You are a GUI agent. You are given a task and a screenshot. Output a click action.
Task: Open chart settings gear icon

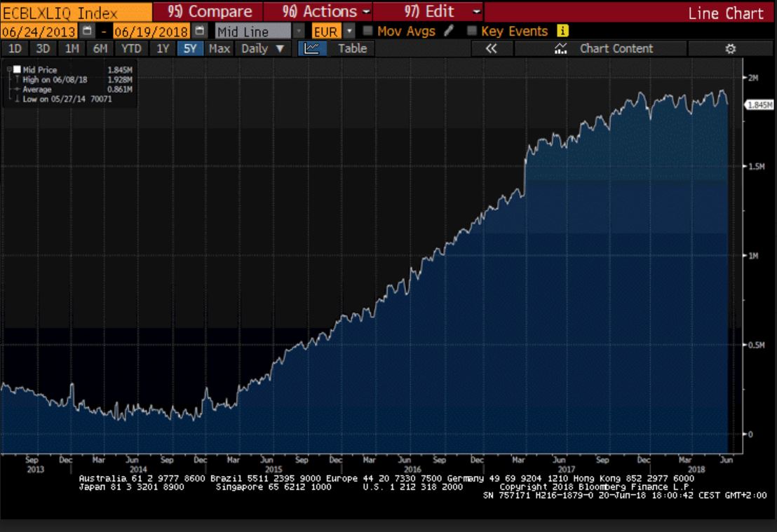click(730, 48)
